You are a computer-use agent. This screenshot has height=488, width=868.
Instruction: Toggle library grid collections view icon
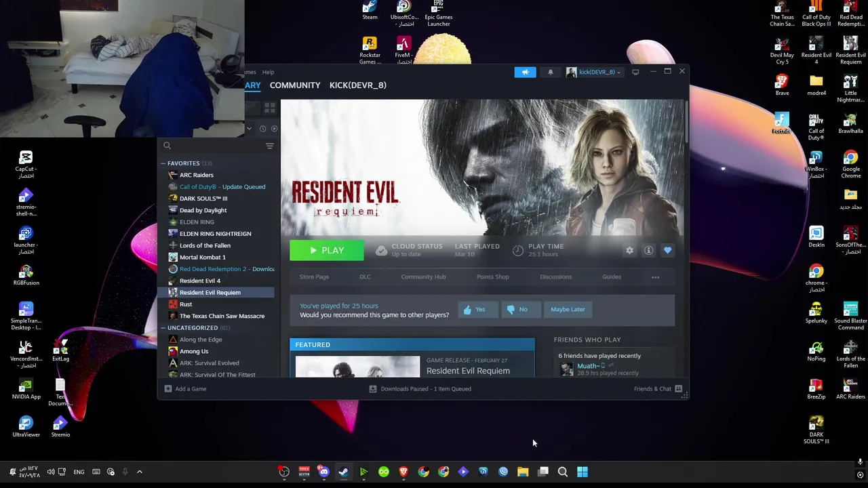coord(269,108)
